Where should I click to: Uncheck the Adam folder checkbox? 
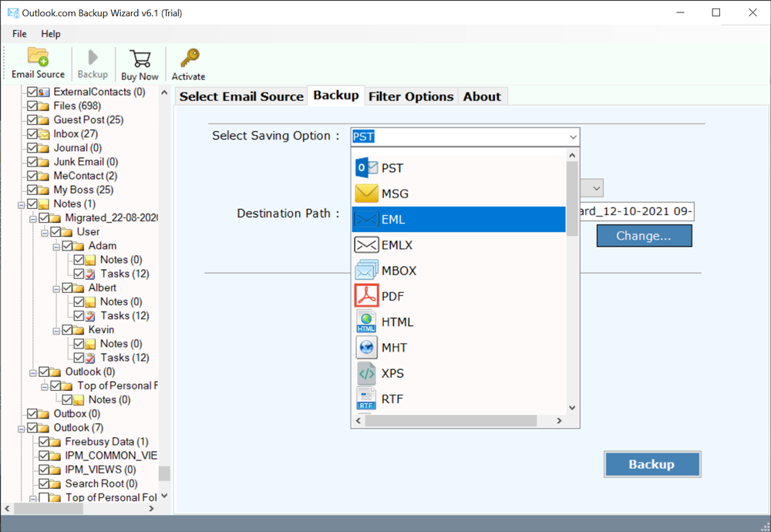click(x=67, y=246)
